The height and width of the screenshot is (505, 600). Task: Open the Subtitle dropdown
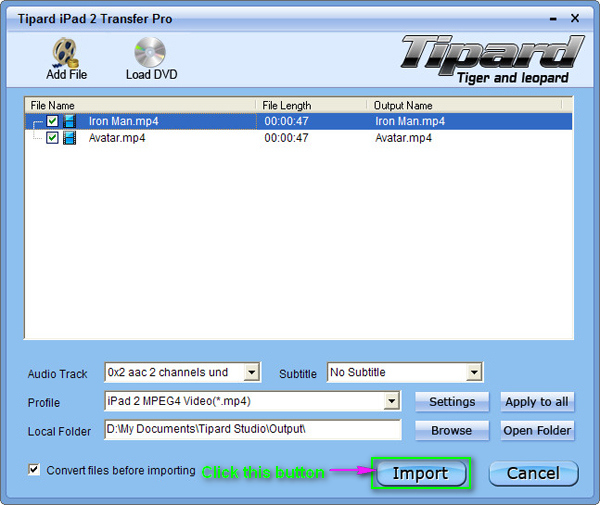click(474, 372)
